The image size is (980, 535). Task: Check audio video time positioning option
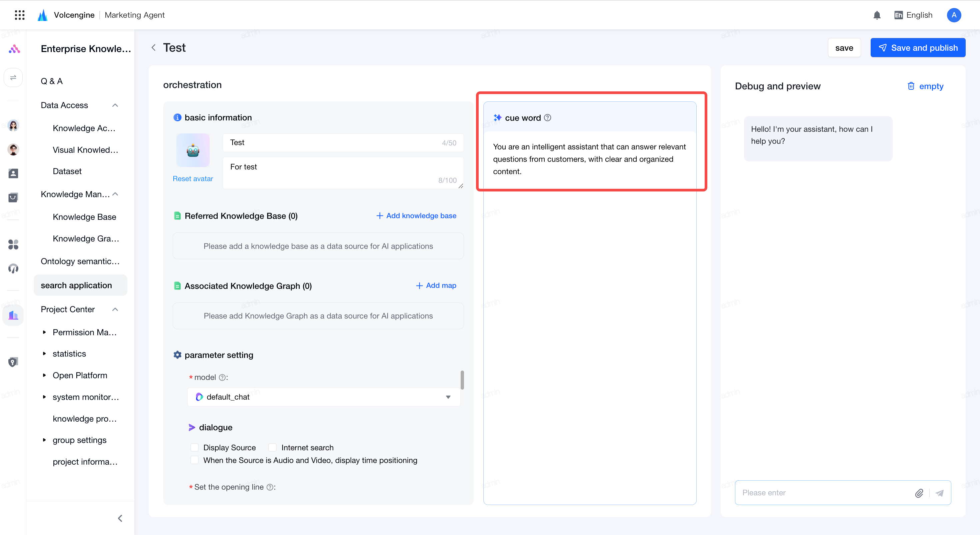pos(194,460)
